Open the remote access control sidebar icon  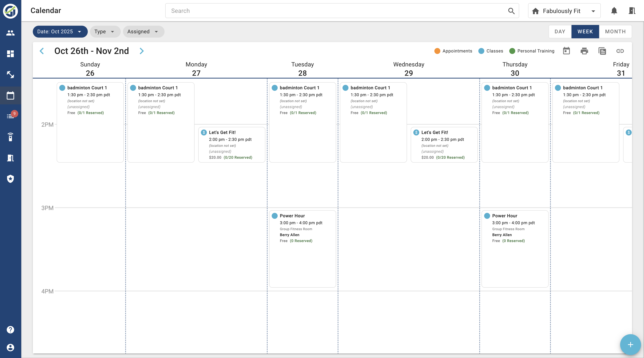point(10,137)
